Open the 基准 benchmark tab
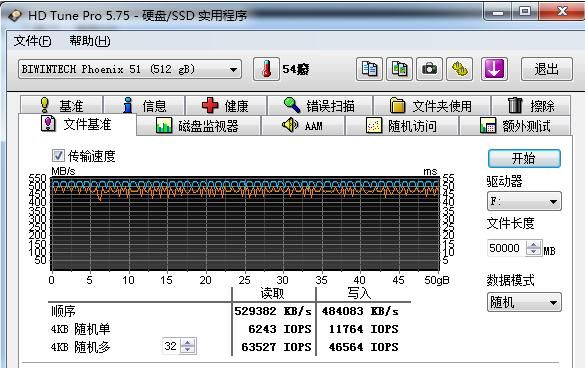This screenshot has width=585, height=368. click(x=61, y=105)
